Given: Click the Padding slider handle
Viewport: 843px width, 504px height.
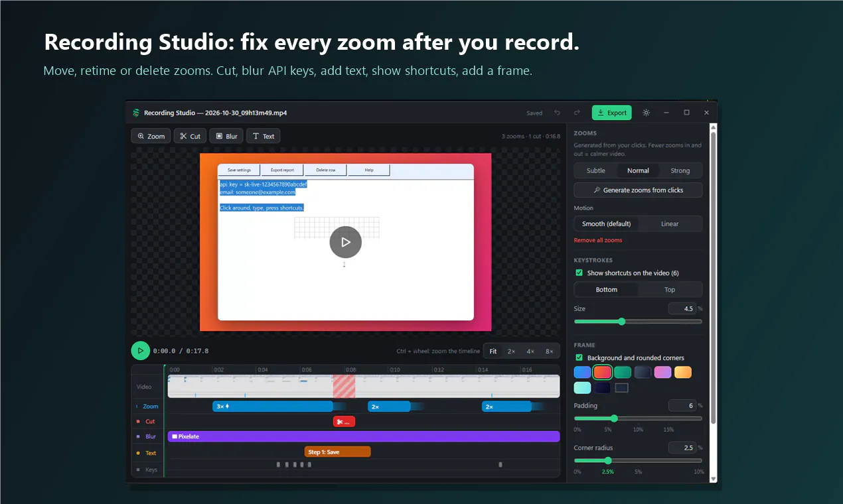Looking at the screenshot, I should (614, 418).
